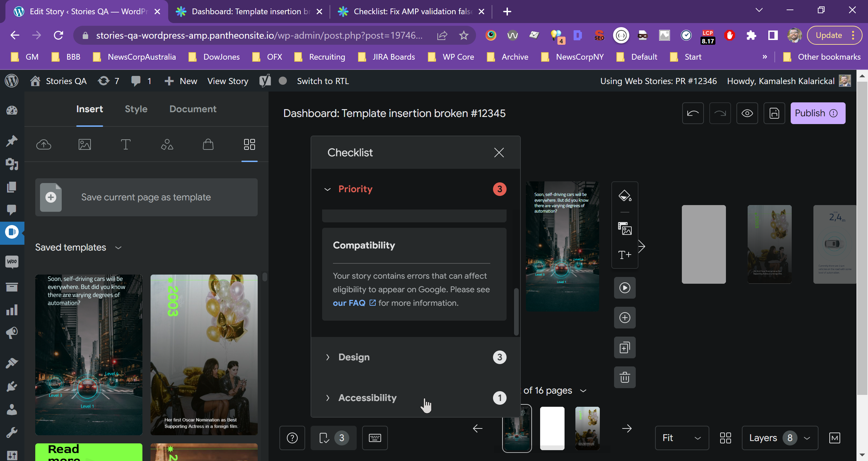Open Yoast SEO icon in admin bar

[x=265, y=81]
